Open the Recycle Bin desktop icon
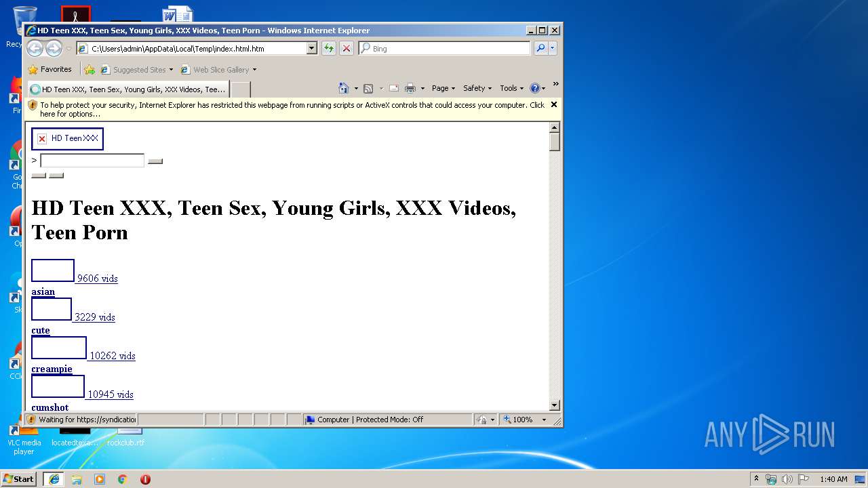868x488 pixels. [24, 27]
